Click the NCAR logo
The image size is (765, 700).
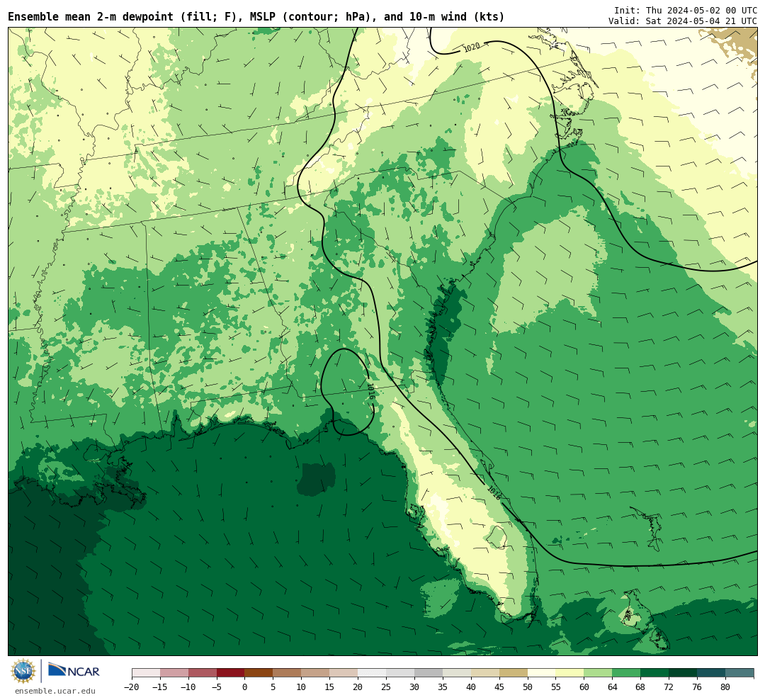[x=74, y=670]
